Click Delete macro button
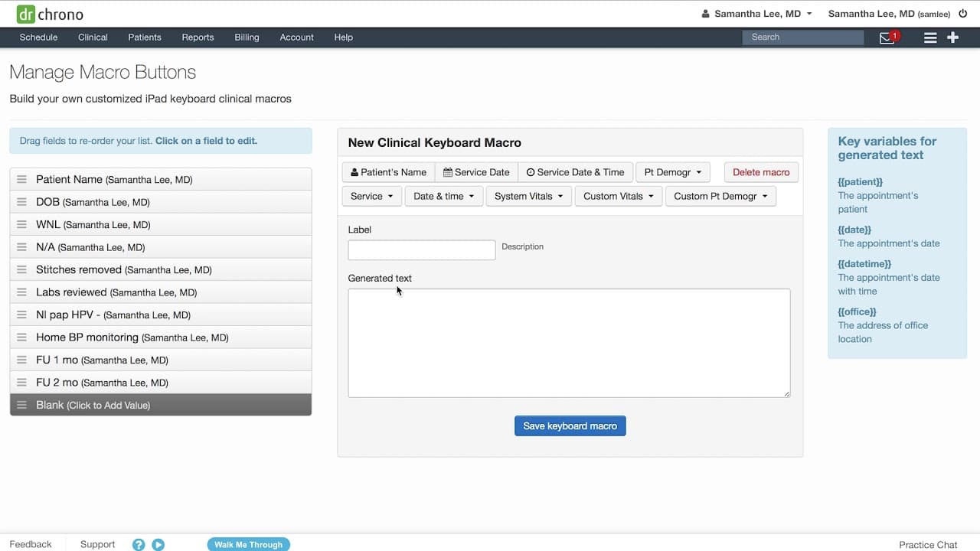Image resolution: width=980 pixels, height=551 pixels. point(761,172)
